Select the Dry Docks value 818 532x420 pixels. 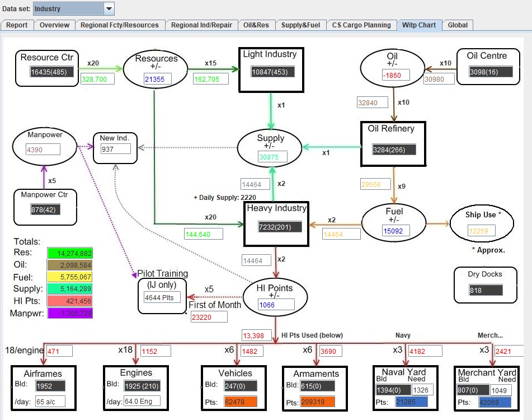[x=486, y=290]
